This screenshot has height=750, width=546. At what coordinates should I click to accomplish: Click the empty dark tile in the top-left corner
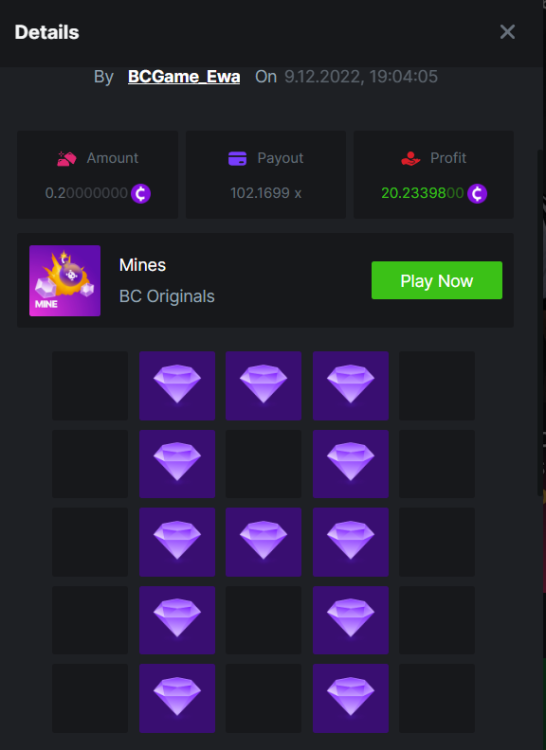point(90,386)
